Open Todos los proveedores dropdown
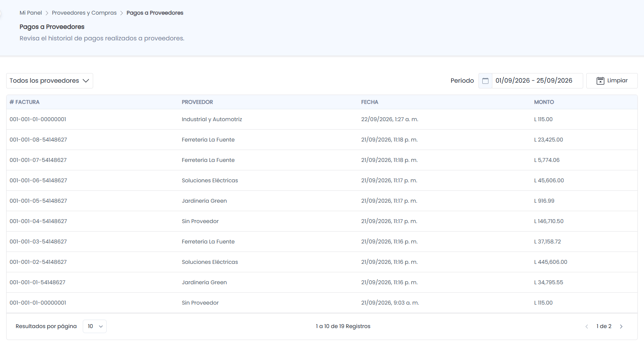 pos(50,81)
